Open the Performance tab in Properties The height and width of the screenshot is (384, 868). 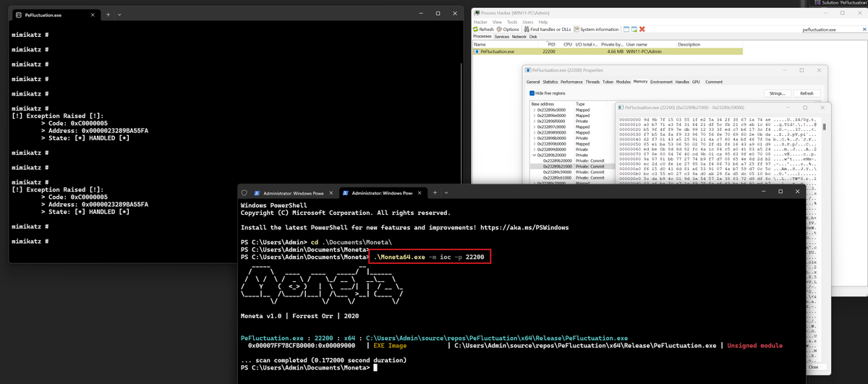point(571,82)
